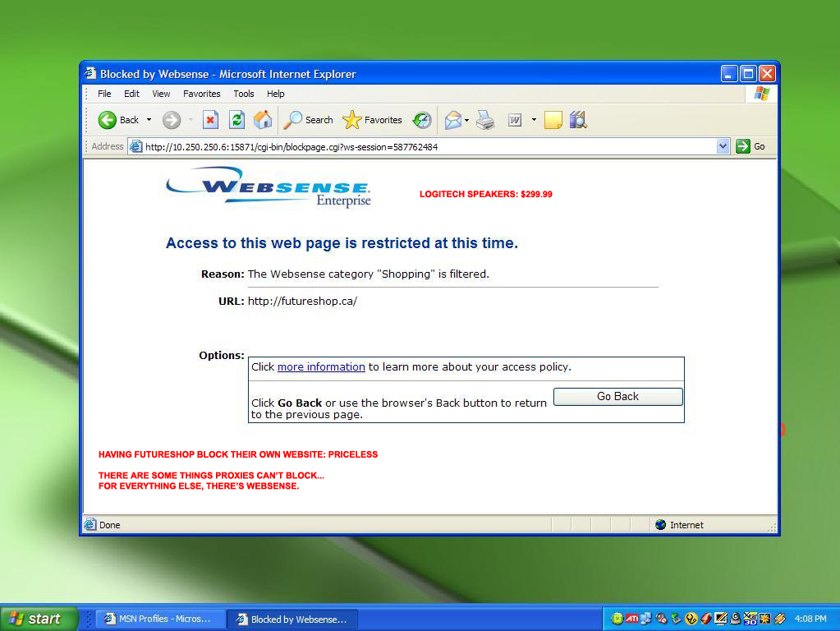The image size is (840, 631).
Task: Click the 'Done' status bar text
Action: [110, 525]
